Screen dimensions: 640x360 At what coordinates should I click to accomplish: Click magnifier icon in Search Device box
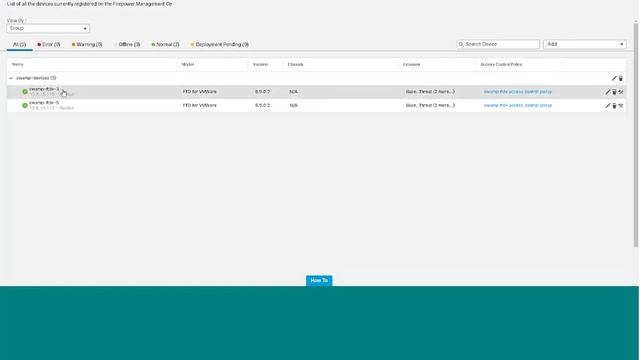pyautogui.click(x=461, y=44)
